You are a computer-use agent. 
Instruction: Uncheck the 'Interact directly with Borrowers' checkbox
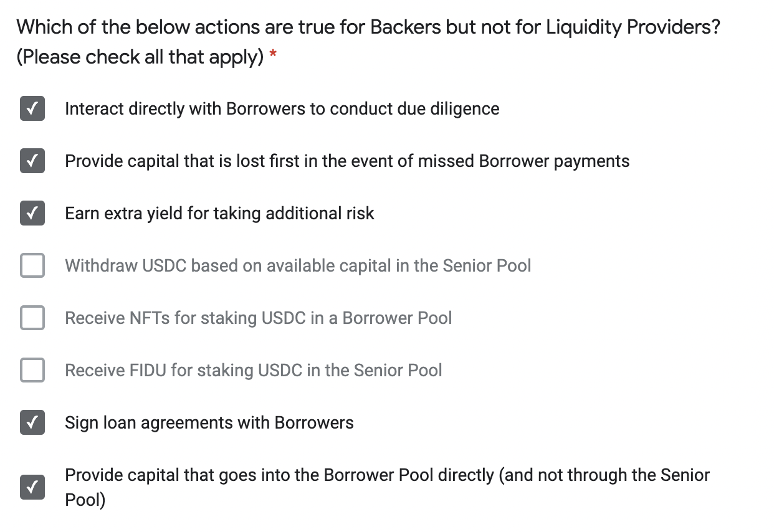click(x=32, y=109)
